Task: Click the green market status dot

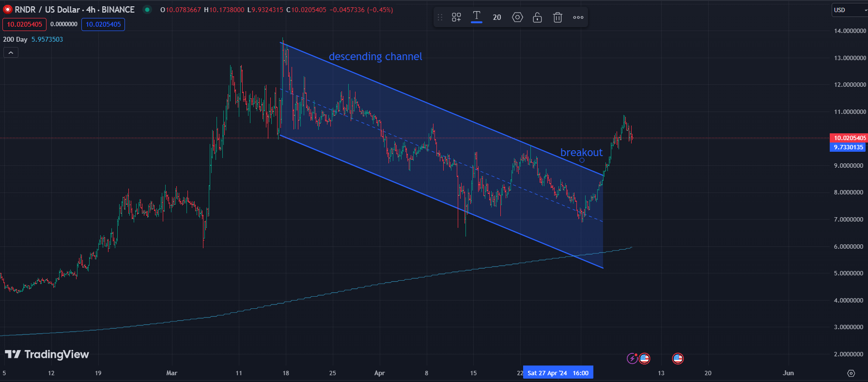Action: pyautogui.click(x=147, y=10)
